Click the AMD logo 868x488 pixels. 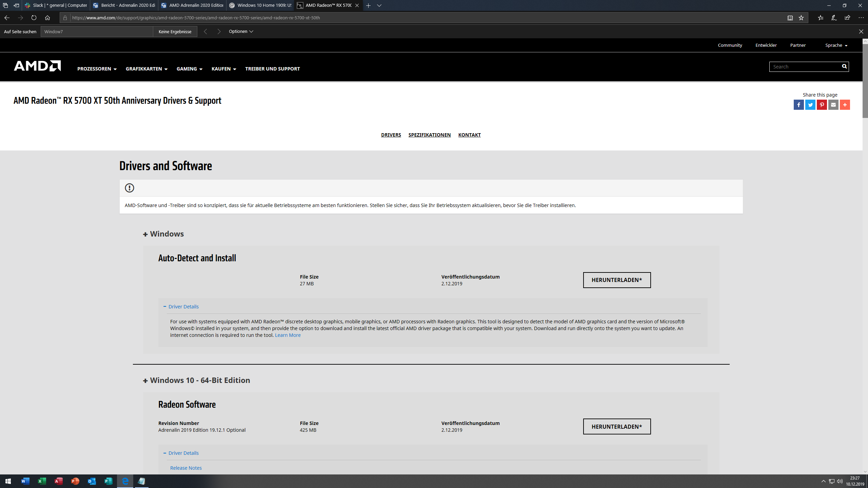click(x=37, y=66)
